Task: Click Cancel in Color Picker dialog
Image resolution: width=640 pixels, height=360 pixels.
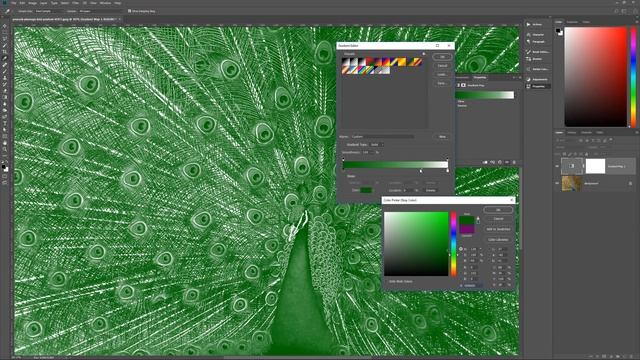Action: point(498,219)
